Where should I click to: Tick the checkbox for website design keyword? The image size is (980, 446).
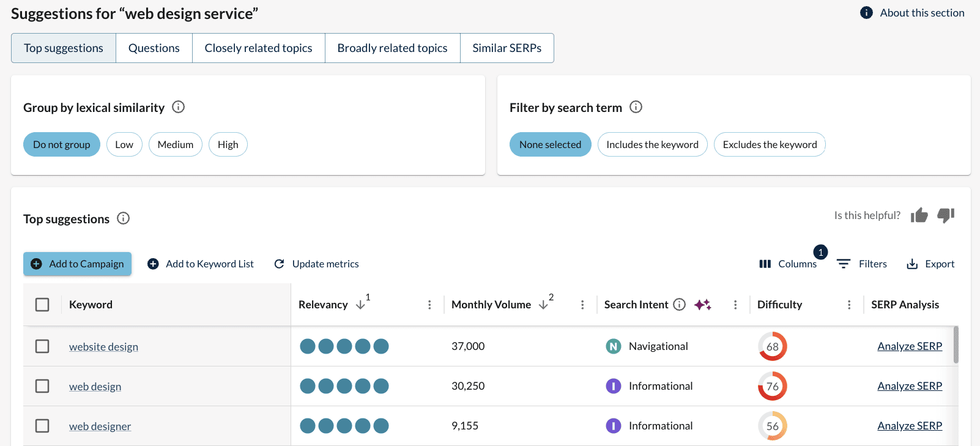click(42, 346)
